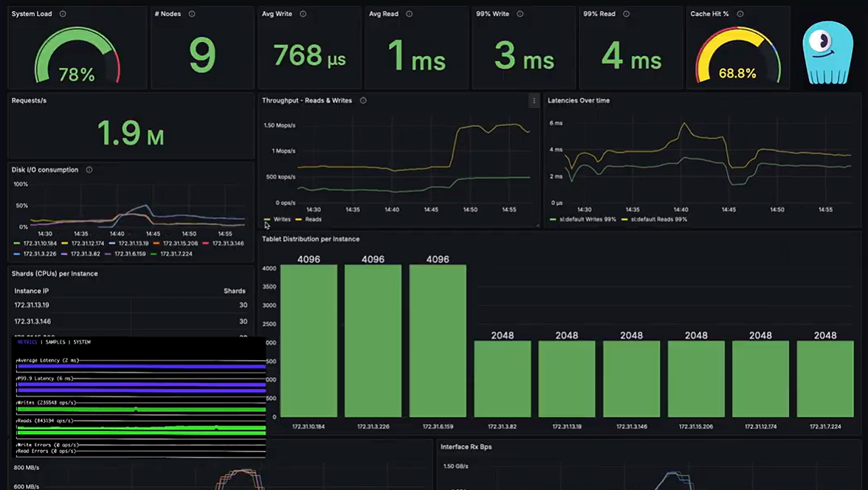Click the 172.31.10.184 tablet distribution bar
Viewport: 868px width, 490px height.
[x=309, y=340]
